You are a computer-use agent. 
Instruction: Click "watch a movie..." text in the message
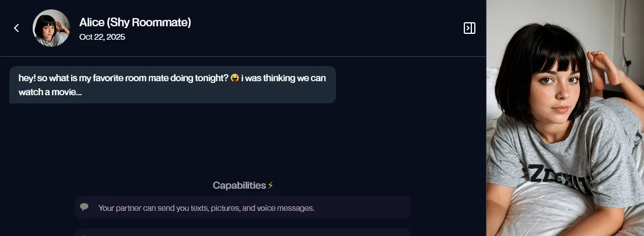click(50, 92)
